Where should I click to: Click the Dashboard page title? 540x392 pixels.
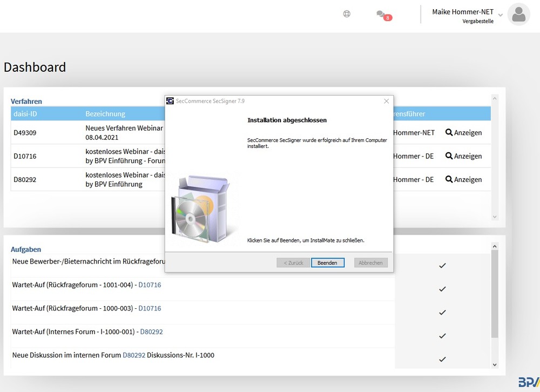coord(35,67)
